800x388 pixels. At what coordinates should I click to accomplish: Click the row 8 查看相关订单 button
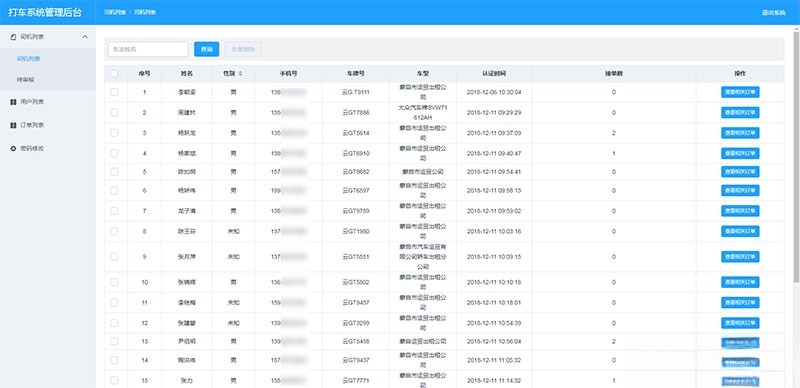(740, 231)
